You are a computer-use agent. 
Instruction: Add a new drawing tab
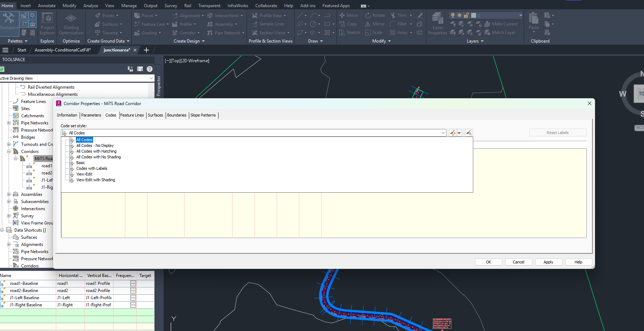146,50
